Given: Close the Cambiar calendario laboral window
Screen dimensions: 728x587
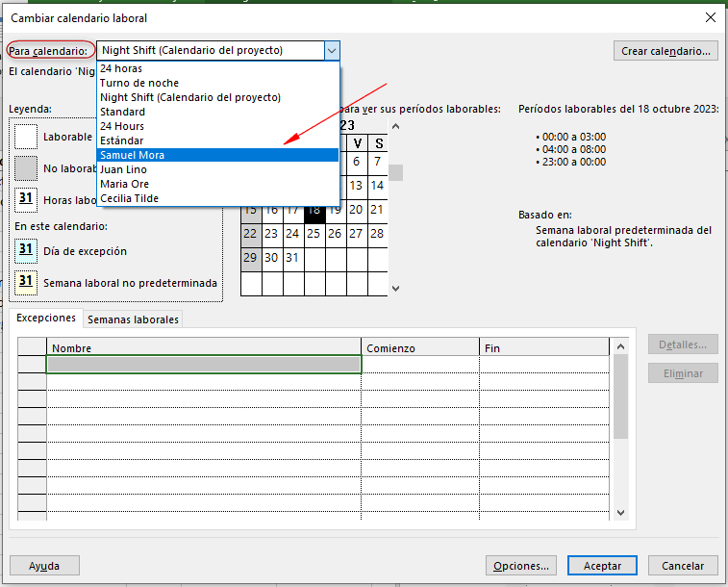Looking at the screenshot, I should tap(710, 17).
